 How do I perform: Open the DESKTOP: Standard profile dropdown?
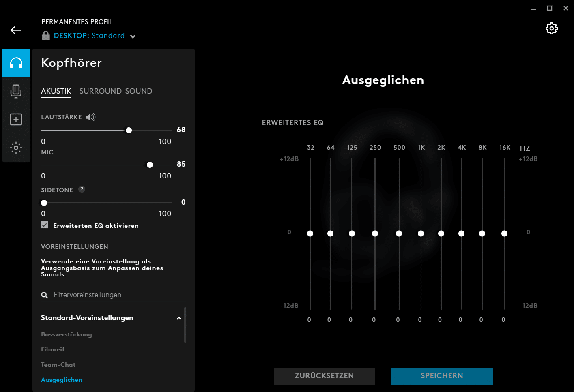point(133,36)
